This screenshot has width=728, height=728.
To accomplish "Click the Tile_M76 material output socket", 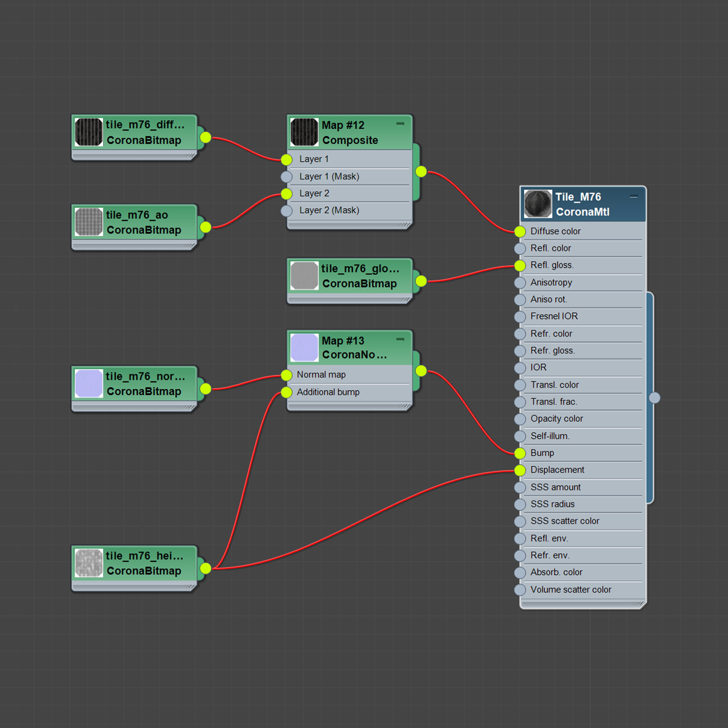I will 655,398.
